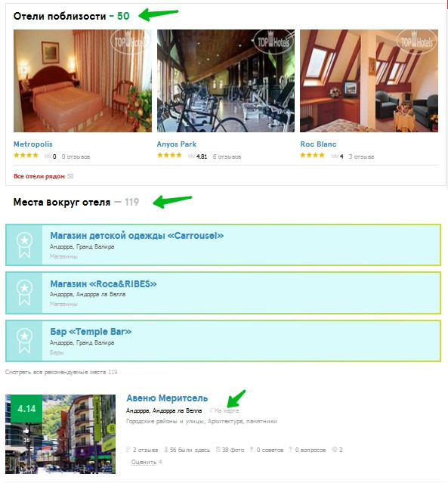Click Оценить under Авеню Меритсель

point(144,462)
